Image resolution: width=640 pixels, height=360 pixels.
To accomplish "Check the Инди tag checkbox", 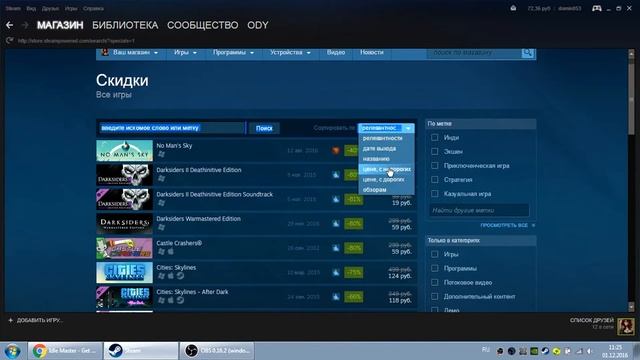I will coord(435,138).
